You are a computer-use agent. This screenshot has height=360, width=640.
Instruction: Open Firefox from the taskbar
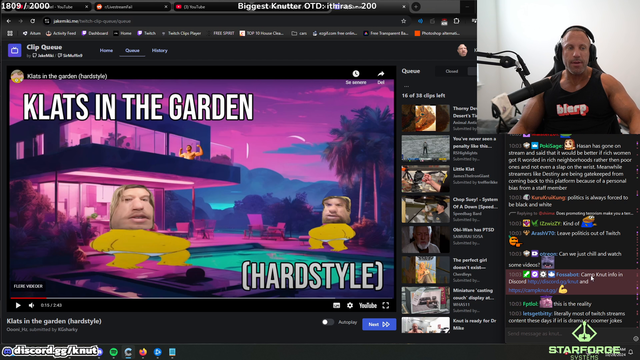click(x=143, y=352)
